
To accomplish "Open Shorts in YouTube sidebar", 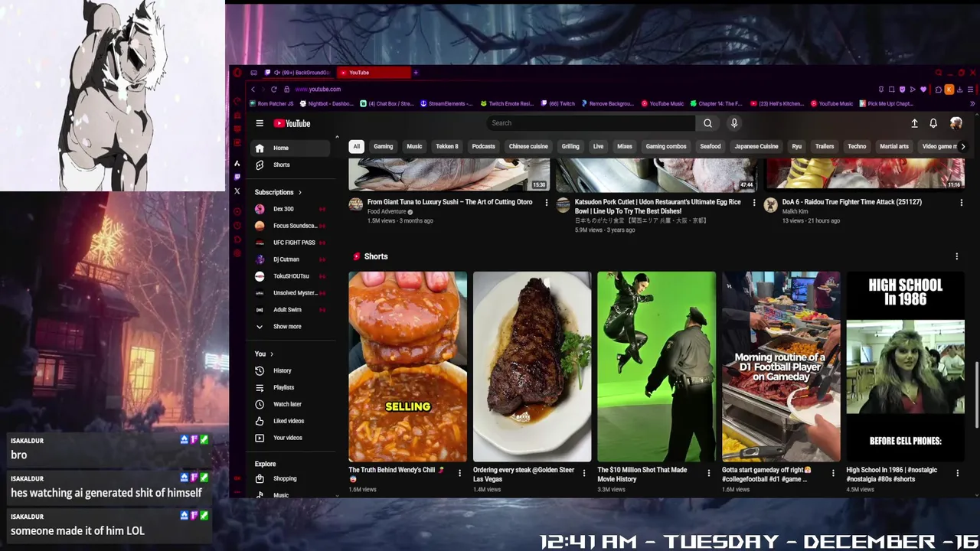I will tap(291, 165).
